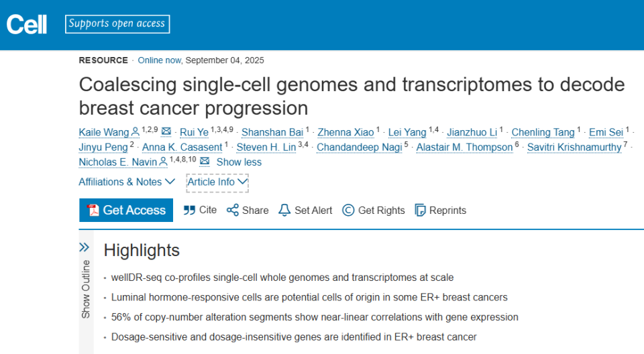Open the Online now link
Viewport: 644px width, 354px height.
pyautogui.click(x=159, y=60)
